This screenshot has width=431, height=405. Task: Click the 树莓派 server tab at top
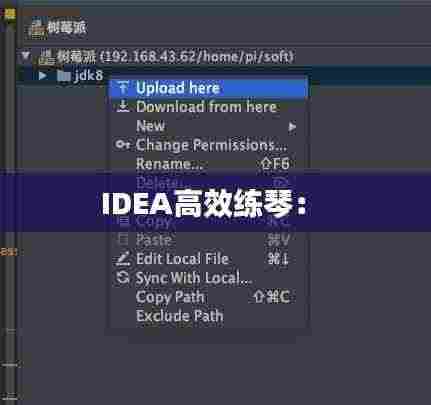click(x=58, y=28)
